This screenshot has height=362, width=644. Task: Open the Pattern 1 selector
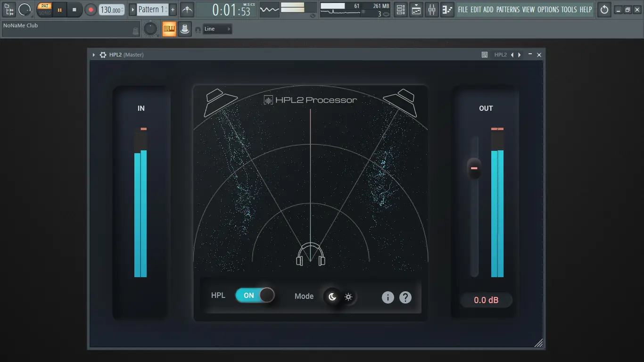[152, 9]
